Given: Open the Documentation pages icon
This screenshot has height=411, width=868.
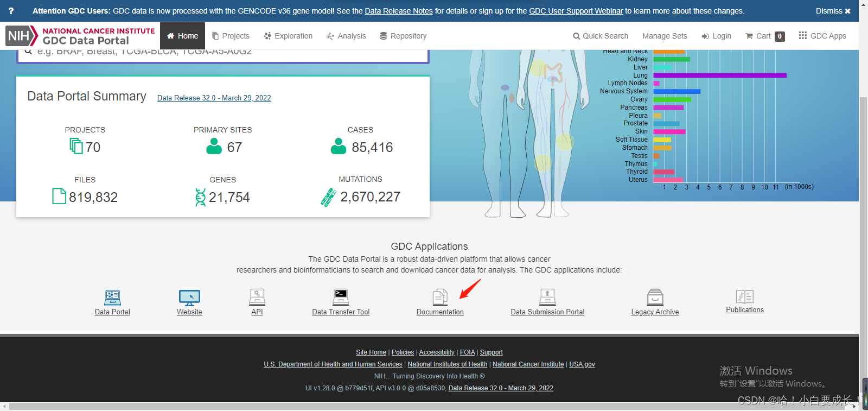Looking at the screenshot, I should click(x=440, y=297).
